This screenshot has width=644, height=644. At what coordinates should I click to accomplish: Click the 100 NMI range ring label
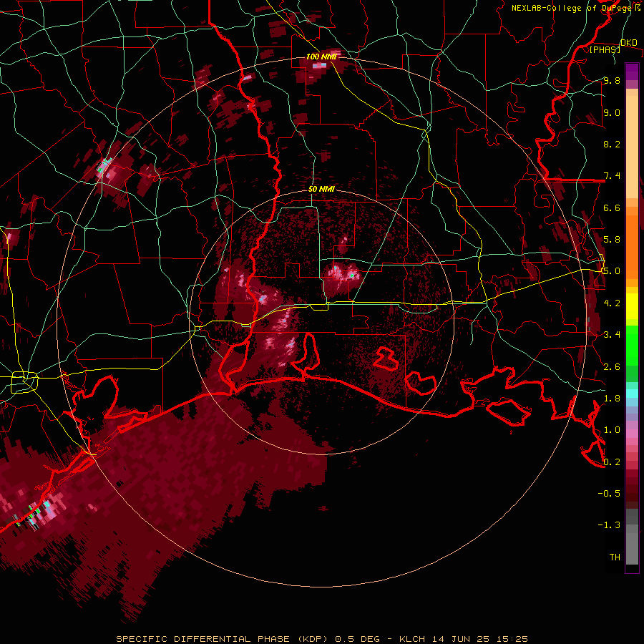pyautogui.click(x=321, y=57)
